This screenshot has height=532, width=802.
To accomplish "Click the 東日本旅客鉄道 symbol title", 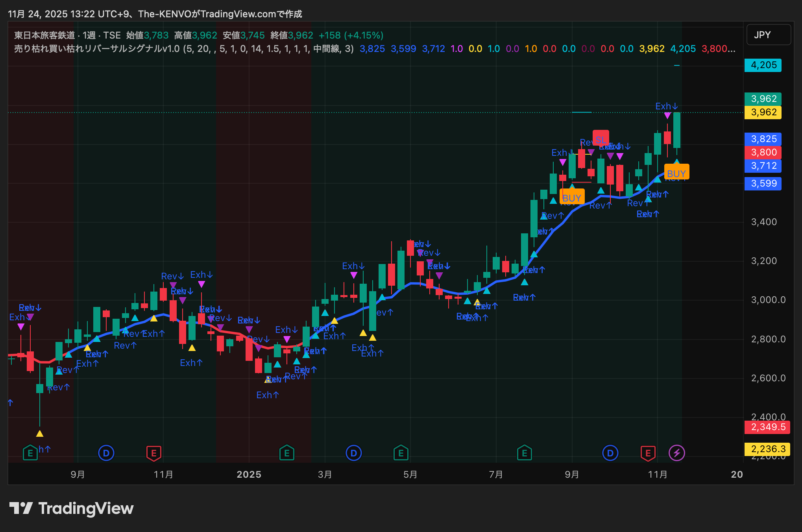I will pos(44,35).
